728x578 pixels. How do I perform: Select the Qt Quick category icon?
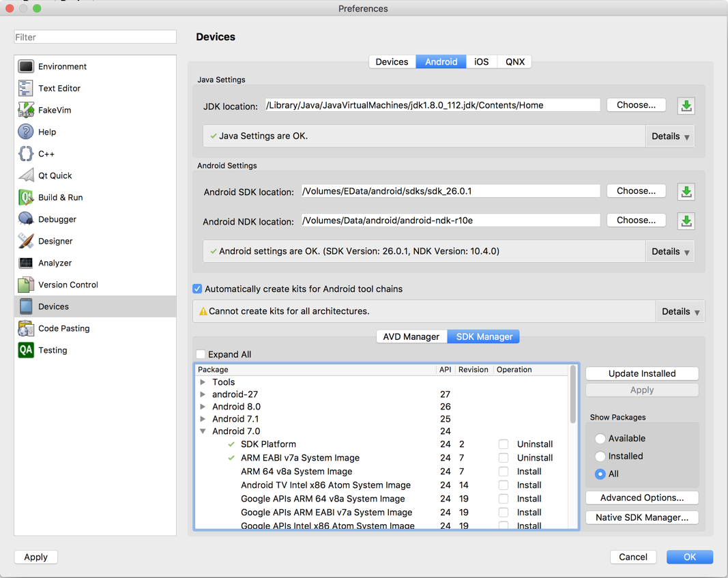pos(26,175)
